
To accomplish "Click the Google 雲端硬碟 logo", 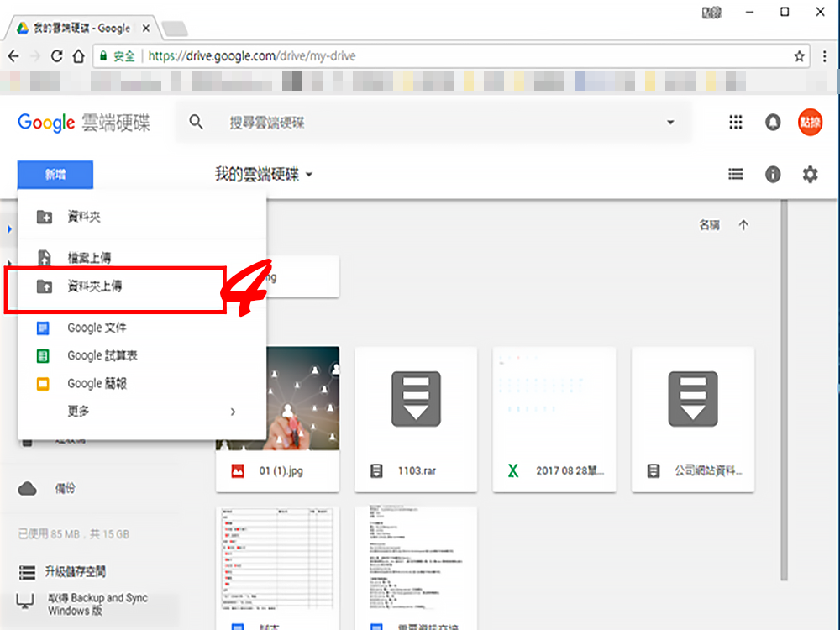I will pos(84,123).
